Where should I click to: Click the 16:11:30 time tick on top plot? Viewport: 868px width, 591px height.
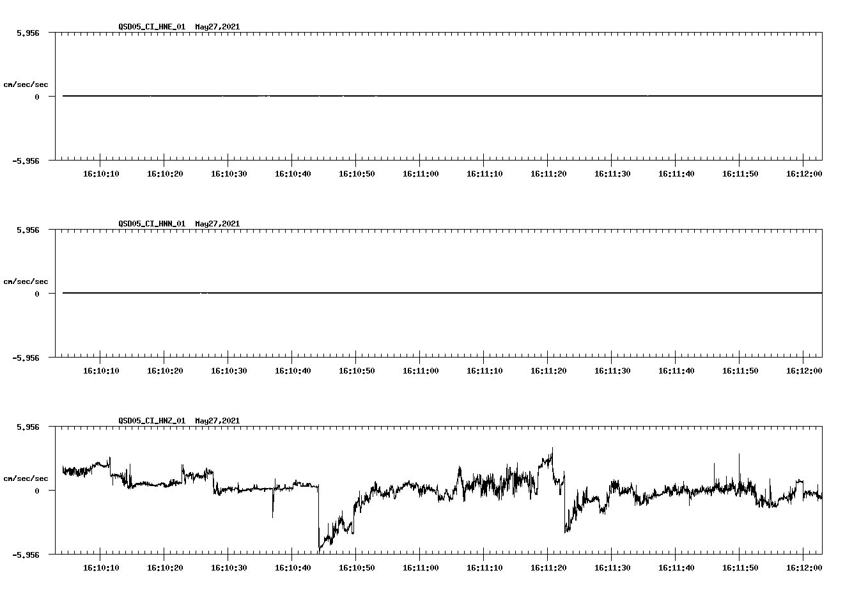[x=613, y=172]
